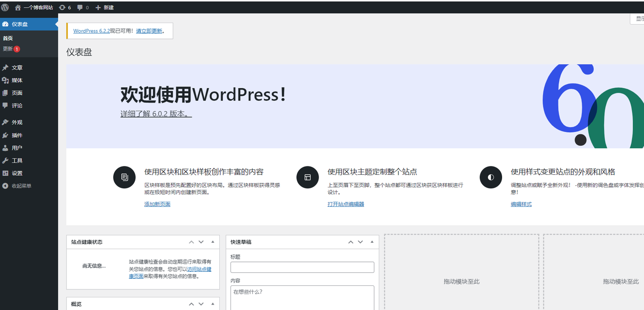The width and height of the screenshot is (644, 310).
Task: Collapse the 概览 panel with triangle toggle
Action: coord(213,304)
